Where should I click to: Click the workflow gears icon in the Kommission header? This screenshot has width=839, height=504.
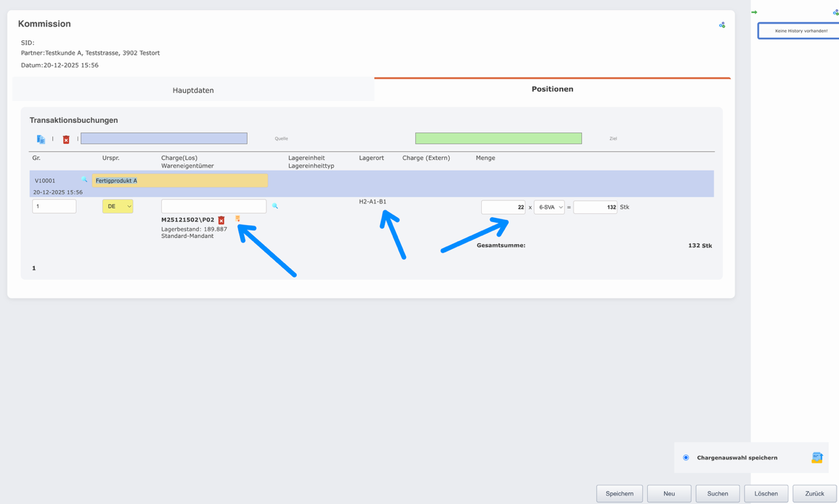(722, 25)
